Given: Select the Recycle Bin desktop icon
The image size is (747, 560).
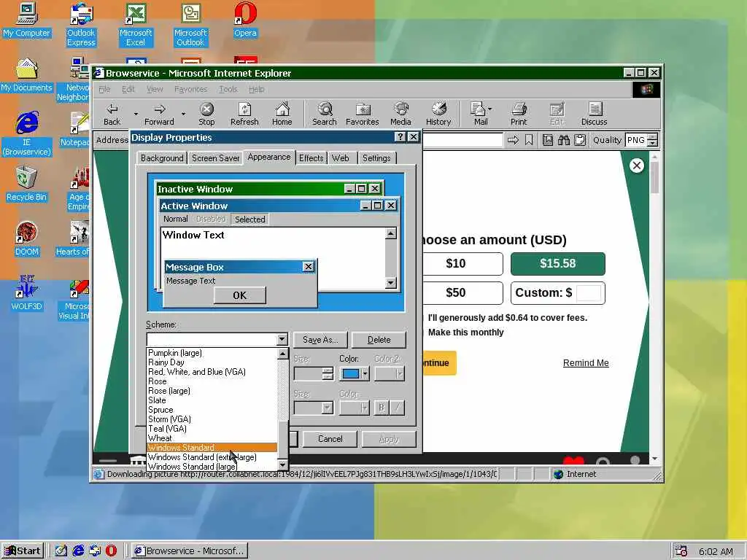Looking at the screenshot, I should pyautogui.click(x=27, y=184).
